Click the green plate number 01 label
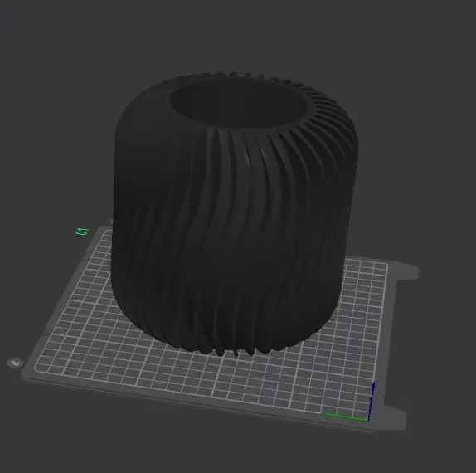Image resolution: width=476 pixels, height=473 pixels. pyautogui.click(x=82, y=232)
